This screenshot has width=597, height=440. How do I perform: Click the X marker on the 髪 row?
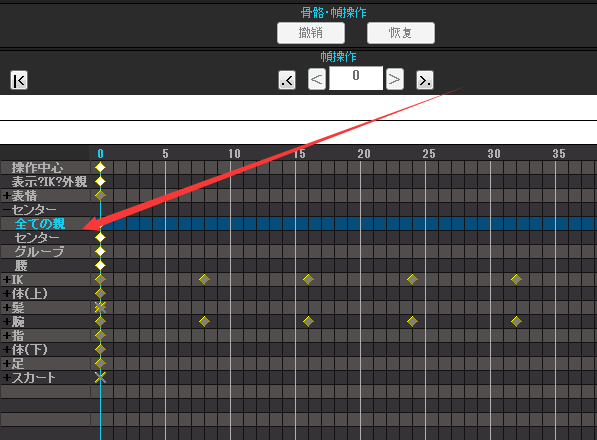point(100,307)
